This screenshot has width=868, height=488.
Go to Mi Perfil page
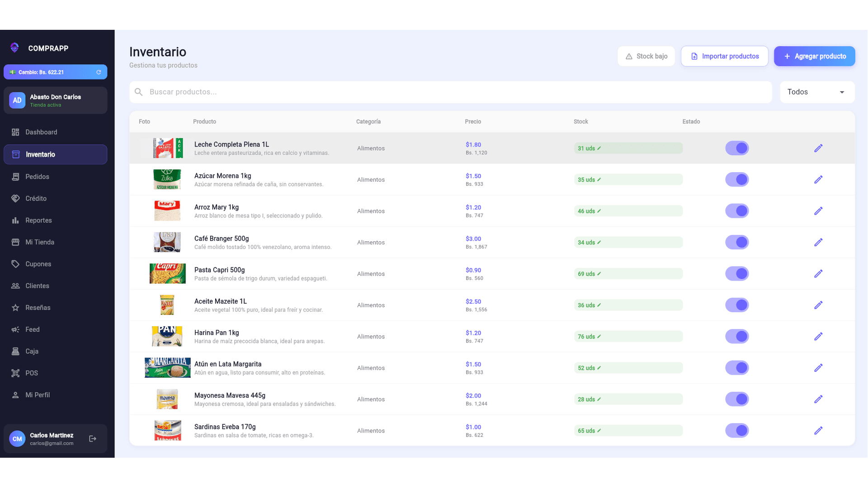pyautogui.click(x=55, y=395)
